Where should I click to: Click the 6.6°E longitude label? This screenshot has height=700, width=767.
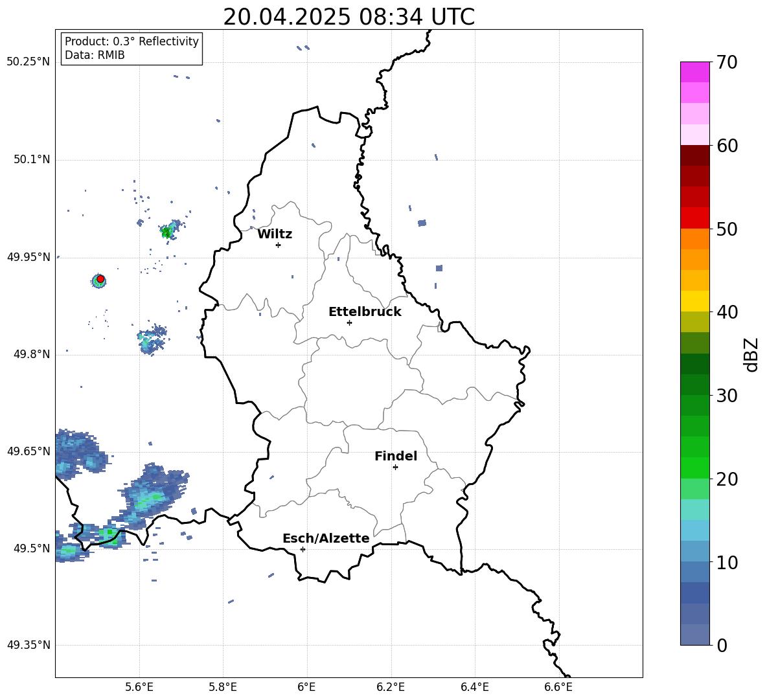click(x=558, y=687)
